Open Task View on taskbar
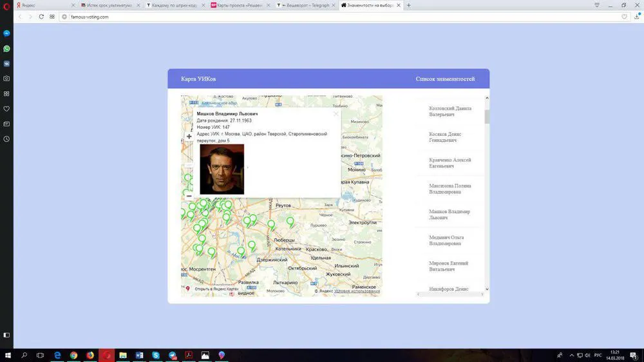Image resolution: width=644 pixels, height=362 pixels. click(40, 355)
